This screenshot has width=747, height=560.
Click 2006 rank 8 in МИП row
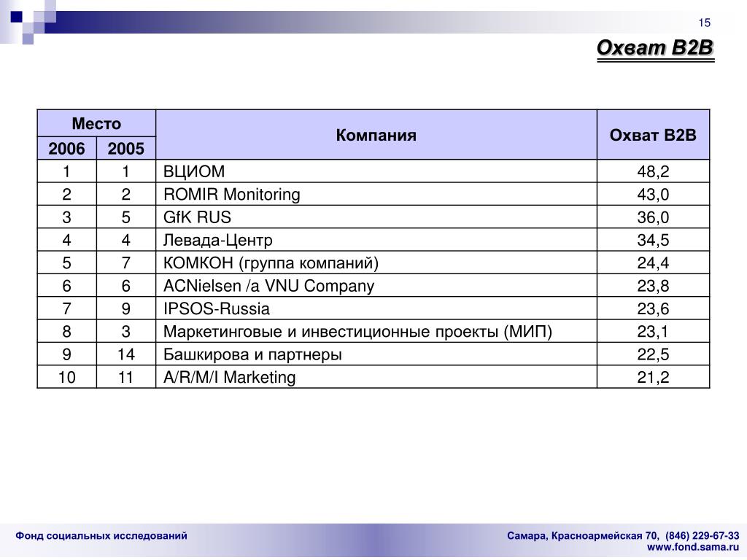tap(66, 332)
